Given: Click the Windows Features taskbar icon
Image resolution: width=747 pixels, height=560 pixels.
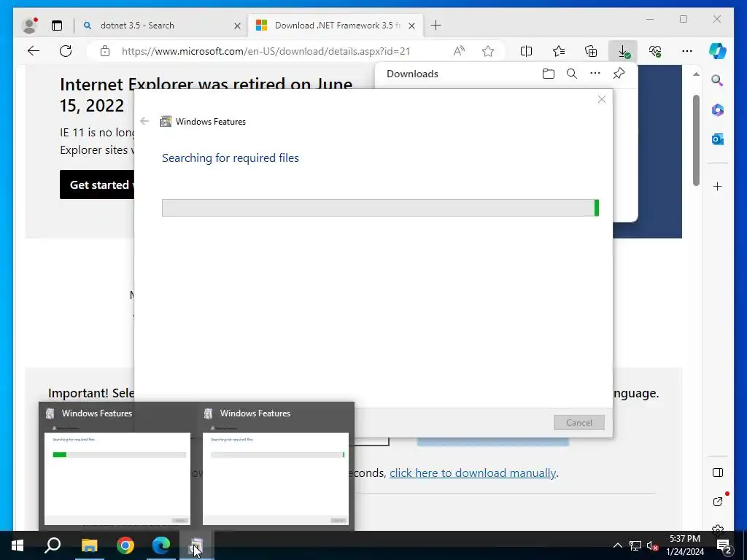Looking at the screenshot, I should point(196,545).
